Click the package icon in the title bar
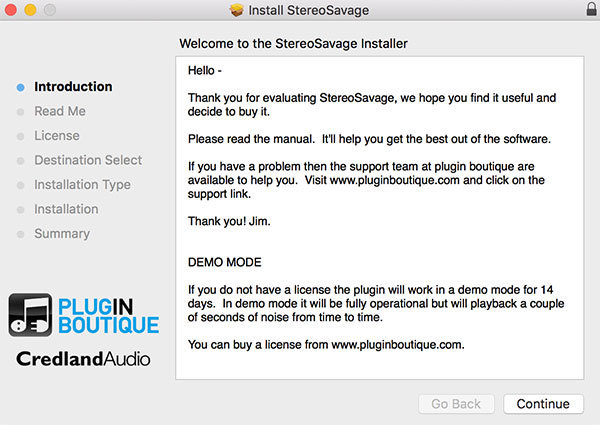This screenshot has height=425, width=600. 237,10
